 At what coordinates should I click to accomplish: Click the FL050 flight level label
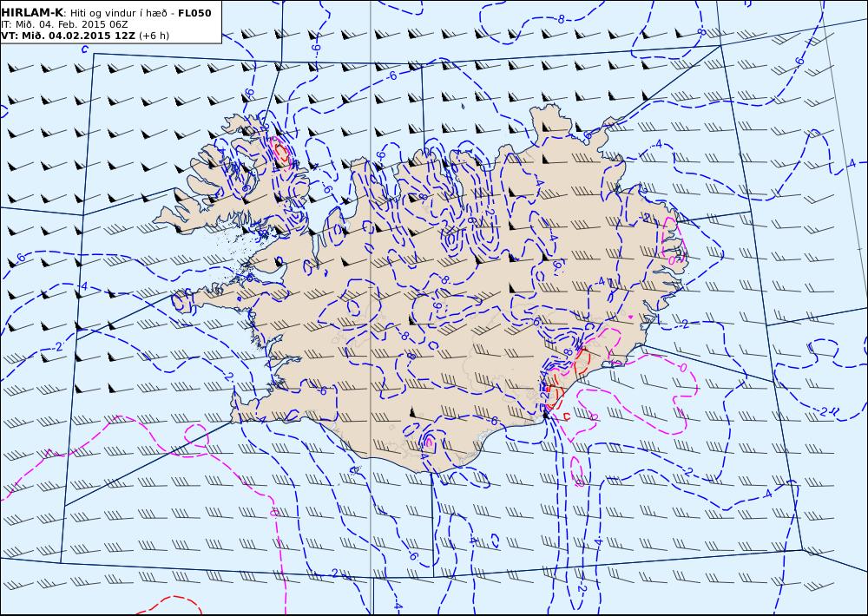click(194, 13)
